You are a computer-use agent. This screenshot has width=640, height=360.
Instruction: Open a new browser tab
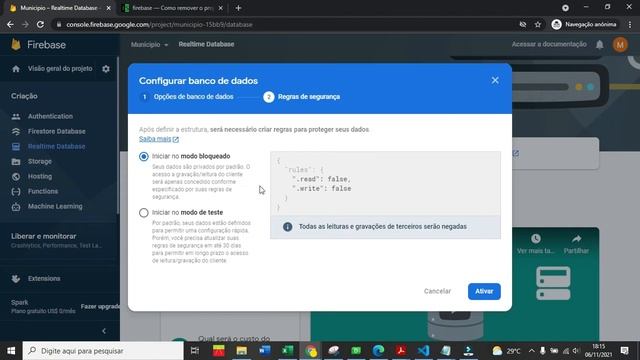coord(238,8)
